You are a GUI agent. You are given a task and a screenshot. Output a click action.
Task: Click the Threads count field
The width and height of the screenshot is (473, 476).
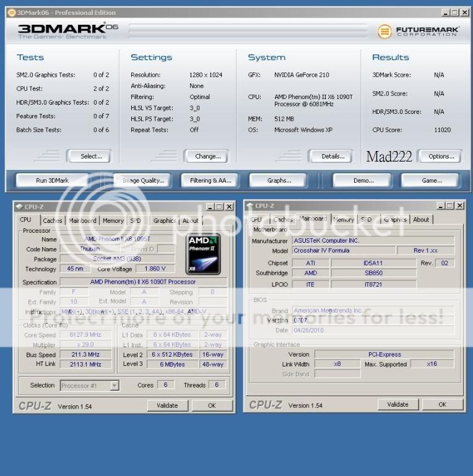click(217, 384)
